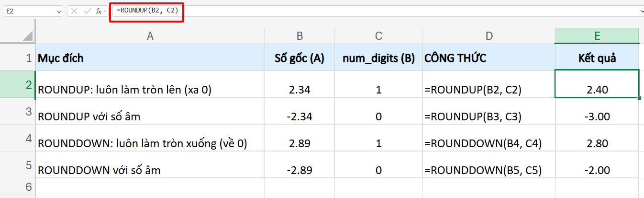Select column C header

tap(378, 36)
